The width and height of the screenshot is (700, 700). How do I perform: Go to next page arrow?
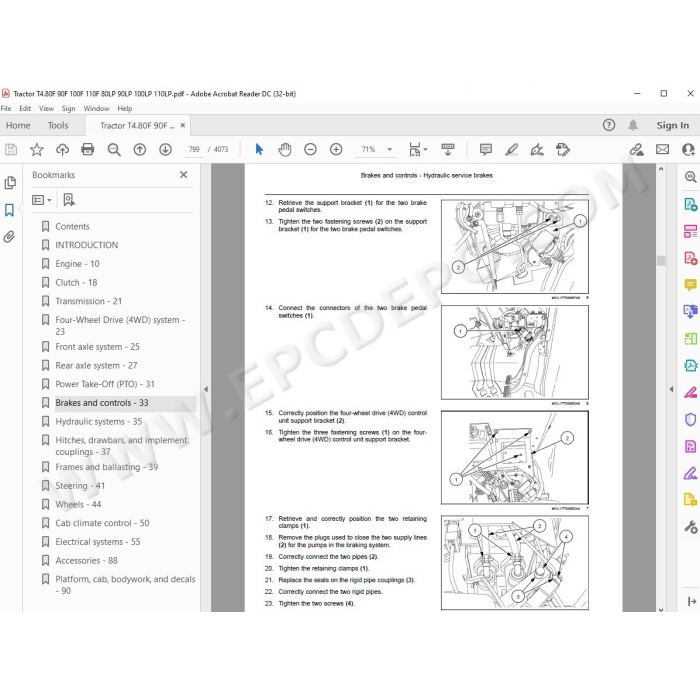(166, 150)
